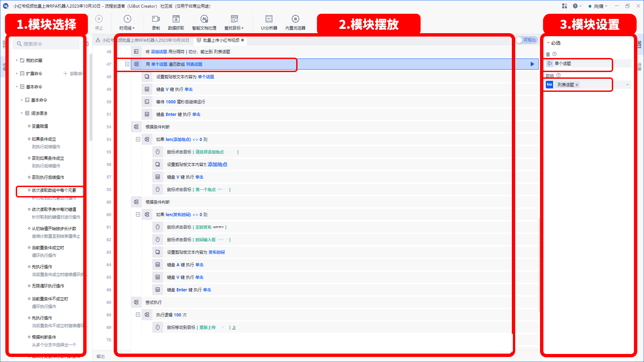
Task: Toggle the 可视化 view switch
Action: 527,40
